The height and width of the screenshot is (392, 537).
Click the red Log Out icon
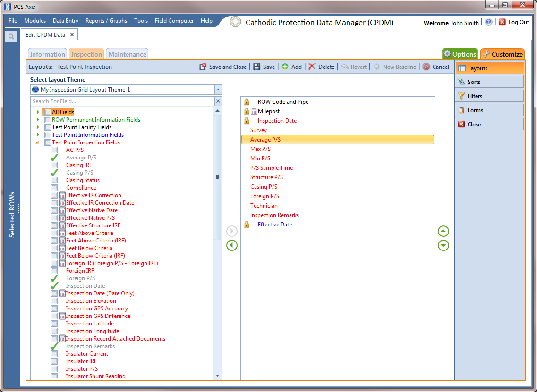[502, 22]
